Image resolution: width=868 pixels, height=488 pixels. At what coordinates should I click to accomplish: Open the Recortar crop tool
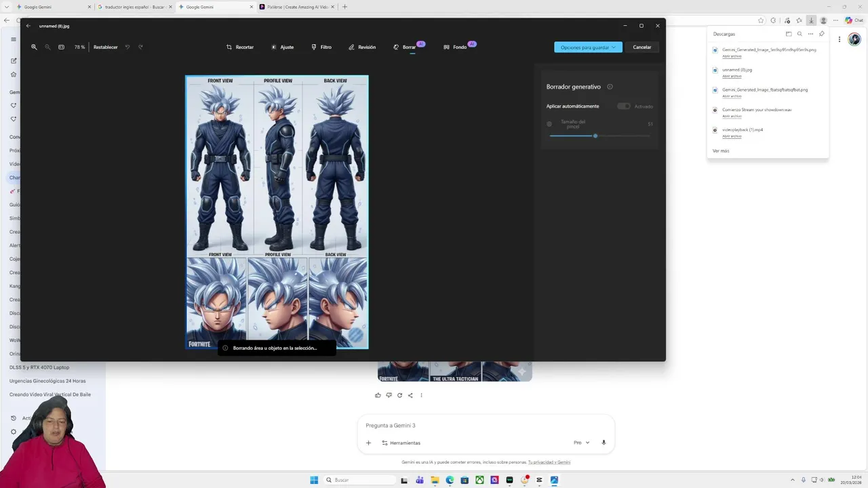240,47
